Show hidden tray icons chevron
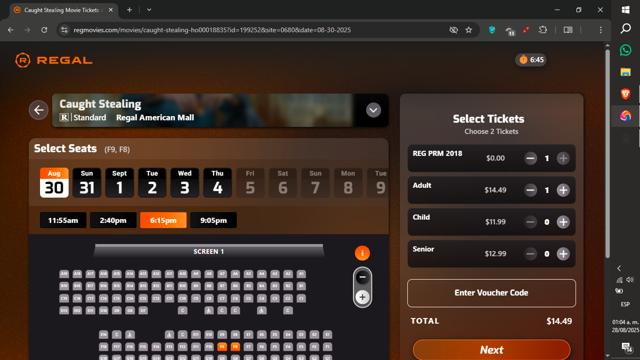The image size is (640, 360). point(619,268)
